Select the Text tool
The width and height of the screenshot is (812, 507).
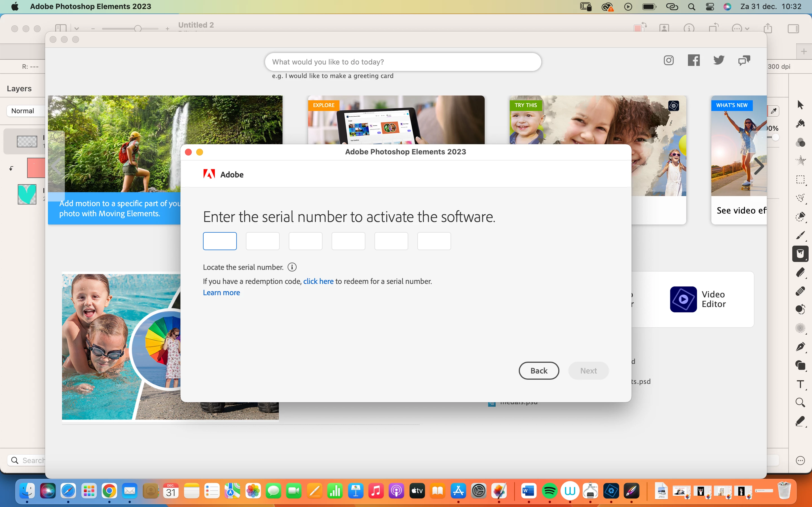click(800, 384)
